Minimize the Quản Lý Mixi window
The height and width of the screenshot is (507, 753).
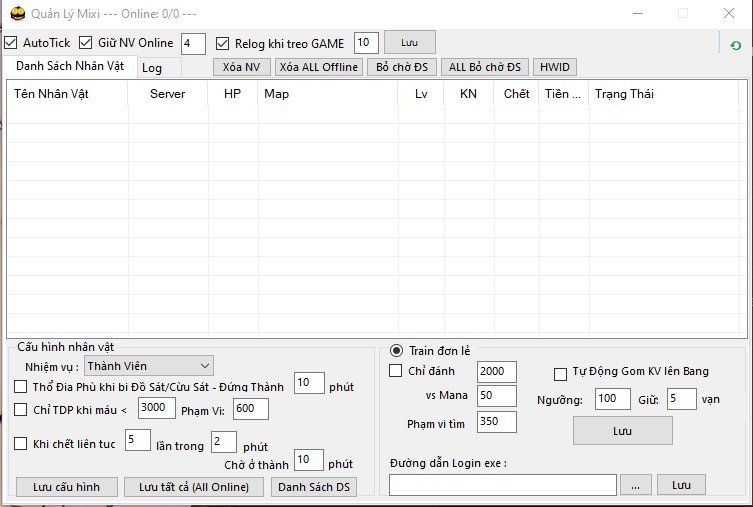(x=638, y=13)
